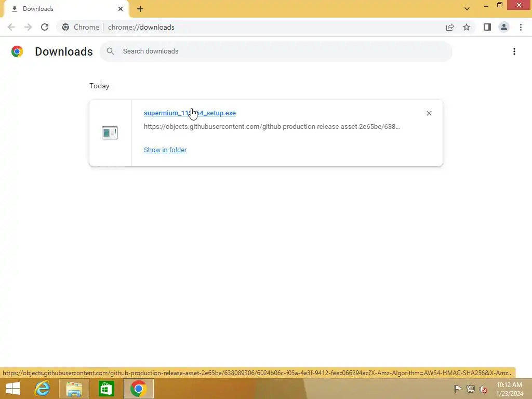The height and width of the screenshot is (399, 532).
Task: Click the Today date heading
Action: coord(99,86)
